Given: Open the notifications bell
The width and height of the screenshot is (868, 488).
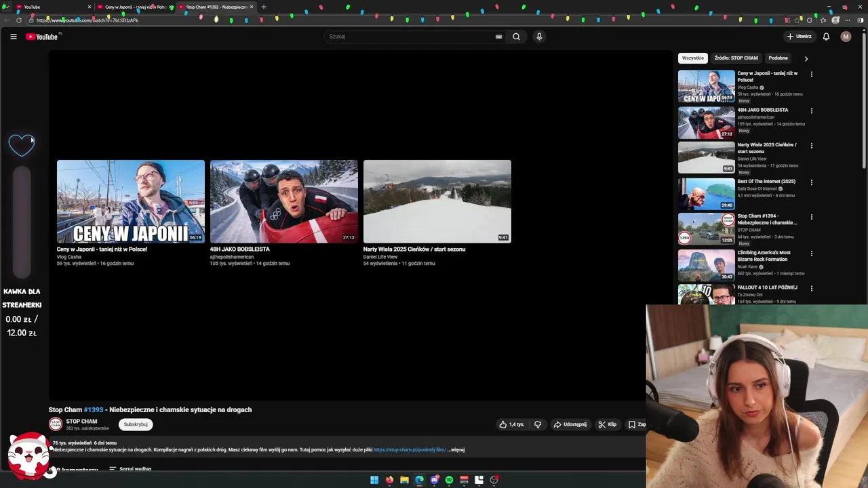Looking at the screenshot, I should [826, 37].
